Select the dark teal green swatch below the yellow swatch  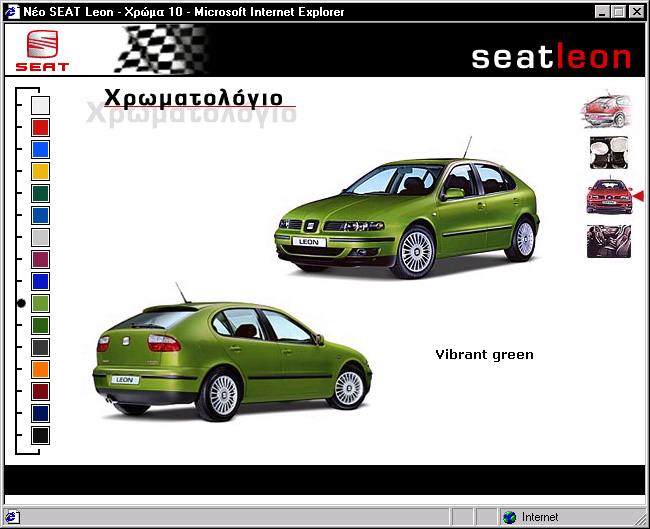40,193
